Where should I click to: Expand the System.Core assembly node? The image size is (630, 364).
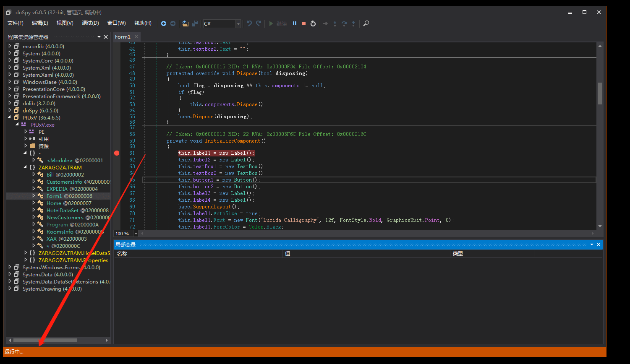(x=10, y=60)
